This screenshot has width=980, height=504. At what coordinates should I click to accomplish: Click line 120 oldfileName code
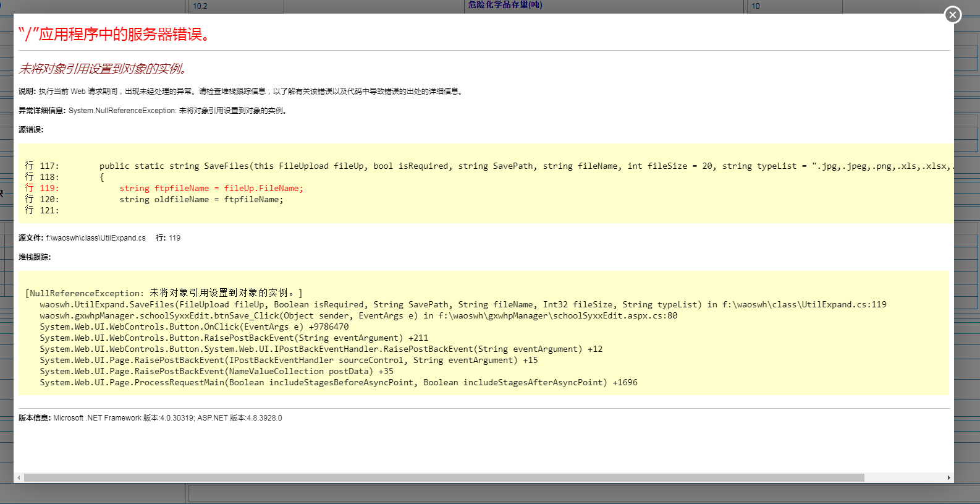pos(201,199)
